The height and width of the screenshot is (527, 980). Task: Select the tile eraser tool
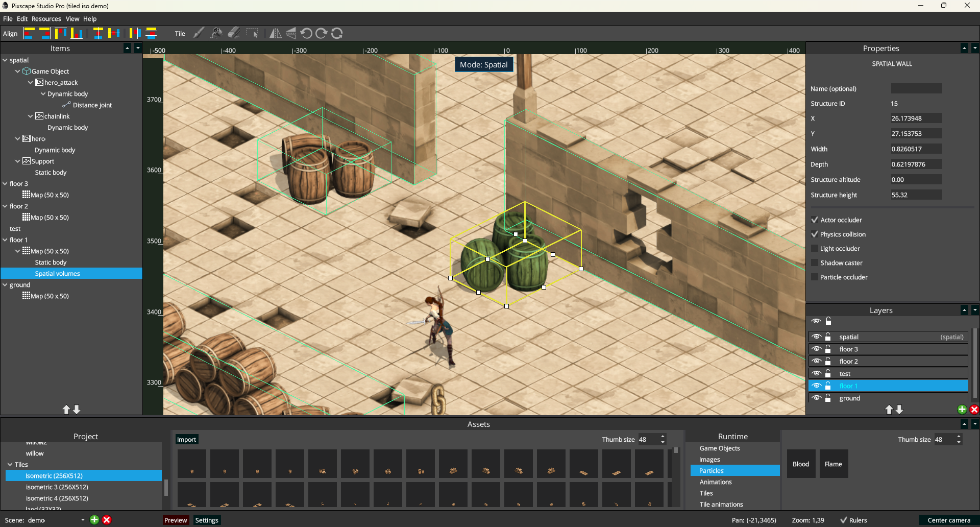coord(234,33)
